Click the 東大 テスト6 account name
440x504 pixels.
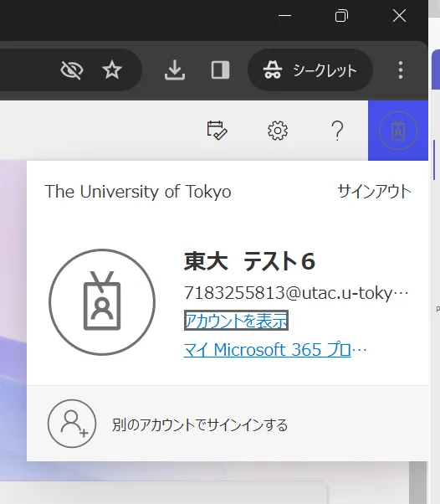pos(249,261)
